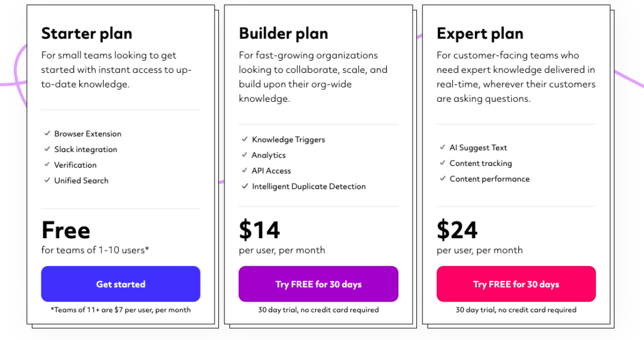
Task: Click the Get started button
Action: 120,283
